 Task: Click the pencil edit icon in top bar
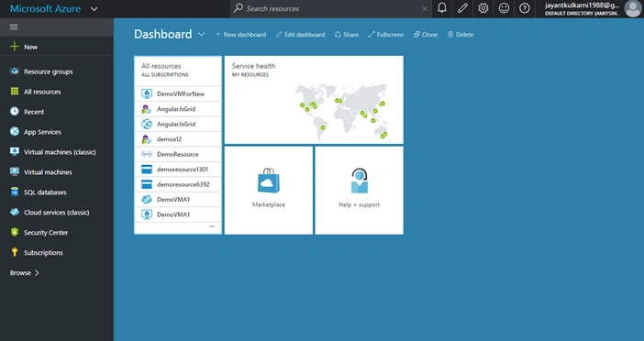pyautogui.click(x=462, y=8)
